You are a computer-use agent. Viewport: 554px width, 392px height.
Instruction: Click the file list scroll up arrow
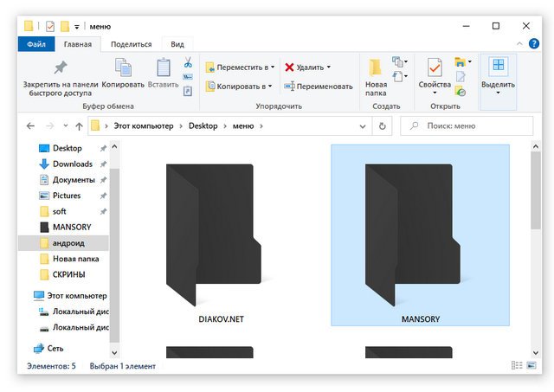536,146
